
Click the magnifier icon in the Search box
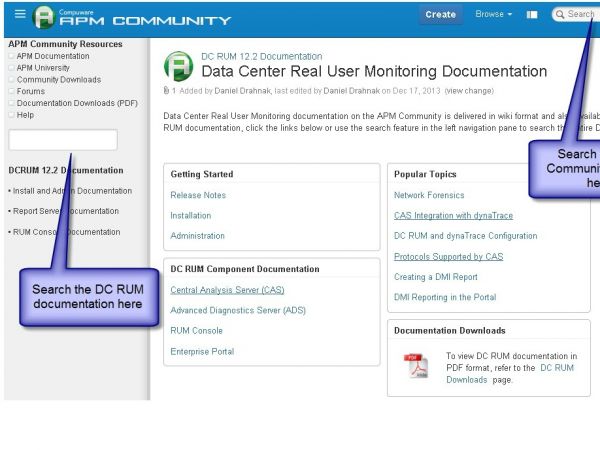click(x=561, y=15)
